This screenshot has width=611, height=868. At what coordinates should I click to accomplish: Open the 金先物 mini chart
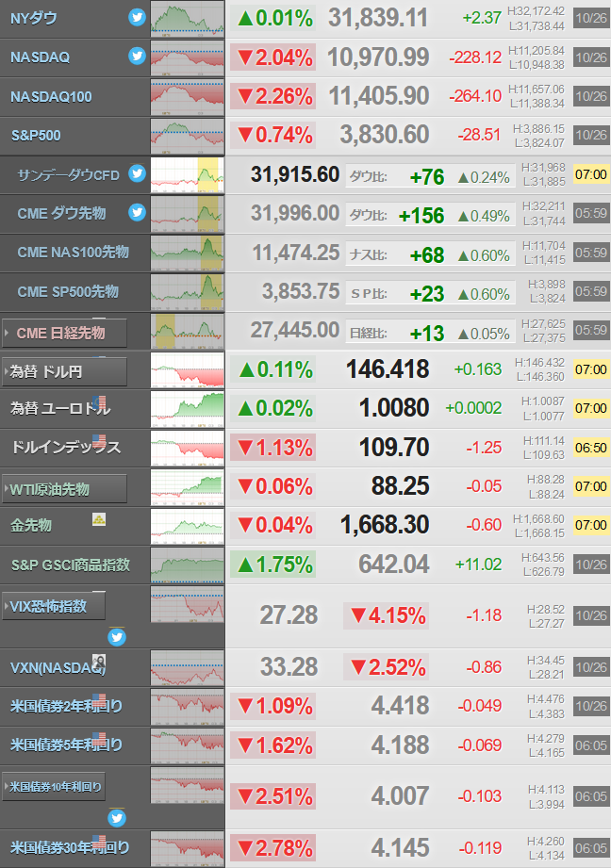coord(188,526)
